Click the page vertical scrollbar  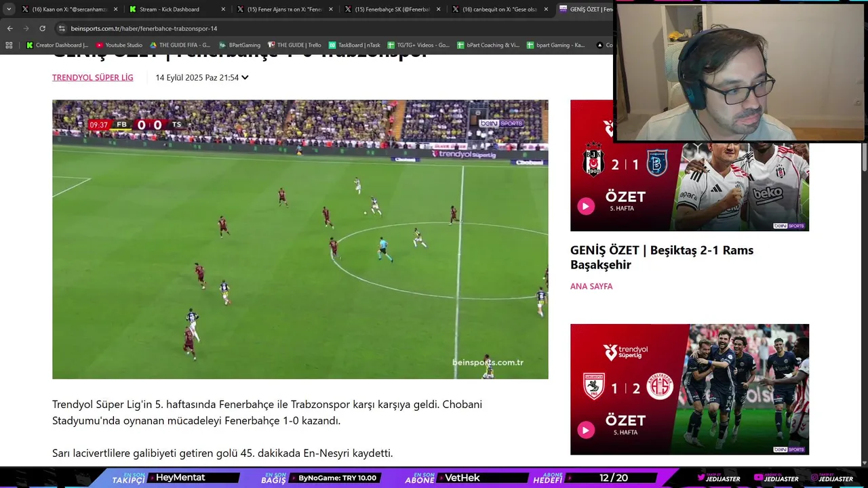864,157
